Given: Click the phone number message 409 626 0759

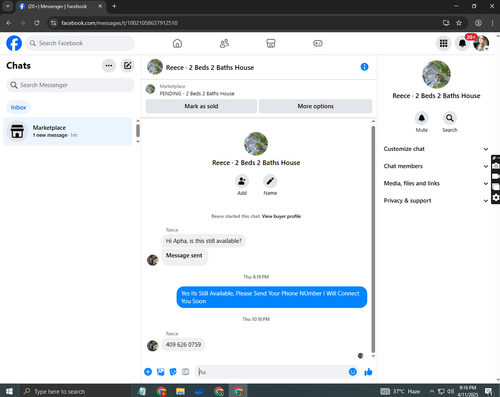Looking at the screenshot, I should tap(183, 345).
